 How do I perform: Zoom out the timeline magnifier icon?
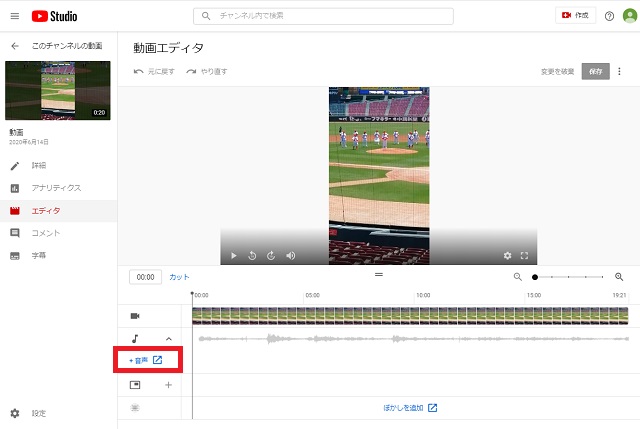pos(518,277)
